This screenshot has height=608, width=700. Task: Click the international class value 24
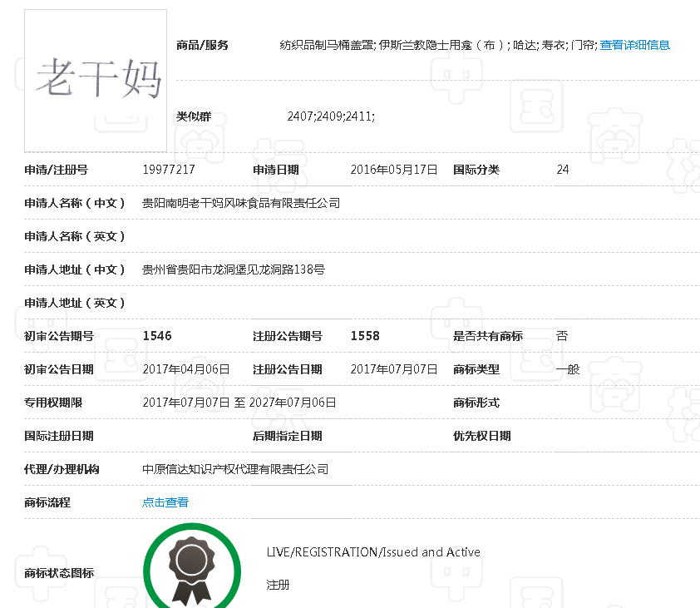pyautogui.click(x=563, y=170)
